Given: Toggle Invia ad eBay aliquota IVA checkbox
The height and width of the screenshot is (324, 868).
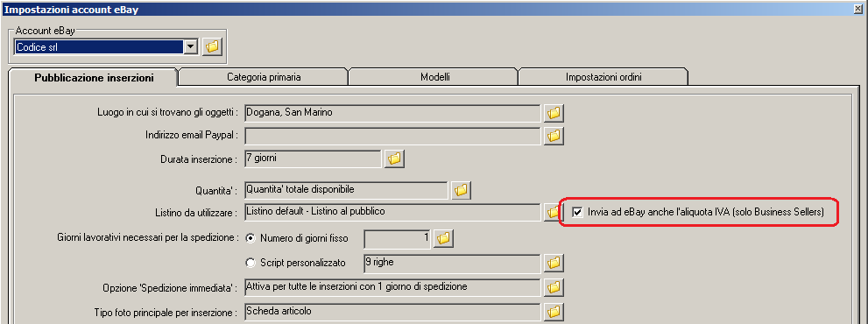Looking at the screenshot, I should (x=577, y=213).
